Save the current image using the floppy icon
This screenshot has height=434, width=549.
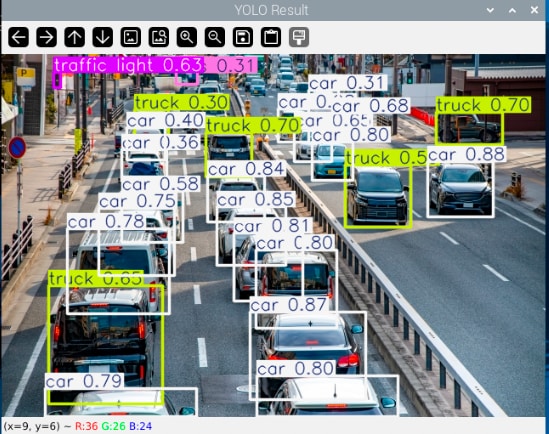[243, 37]
